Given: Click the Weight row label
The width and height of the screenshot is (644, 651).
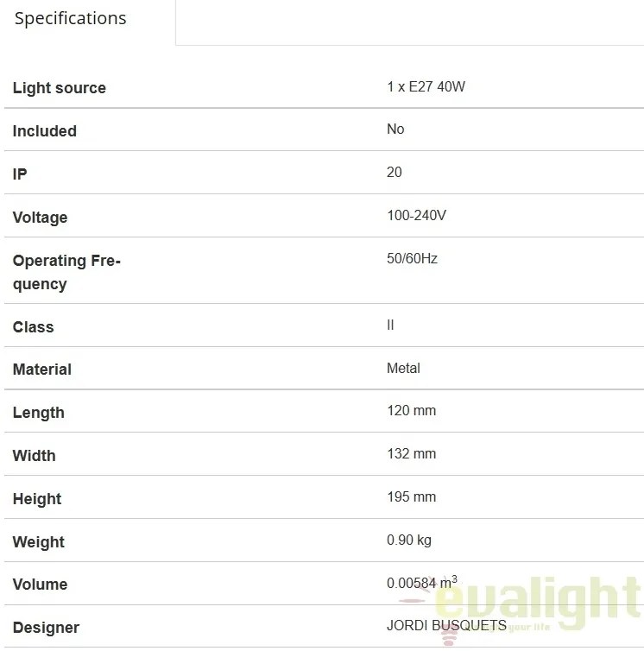Looking at the screenshot, I should point(39,542).
